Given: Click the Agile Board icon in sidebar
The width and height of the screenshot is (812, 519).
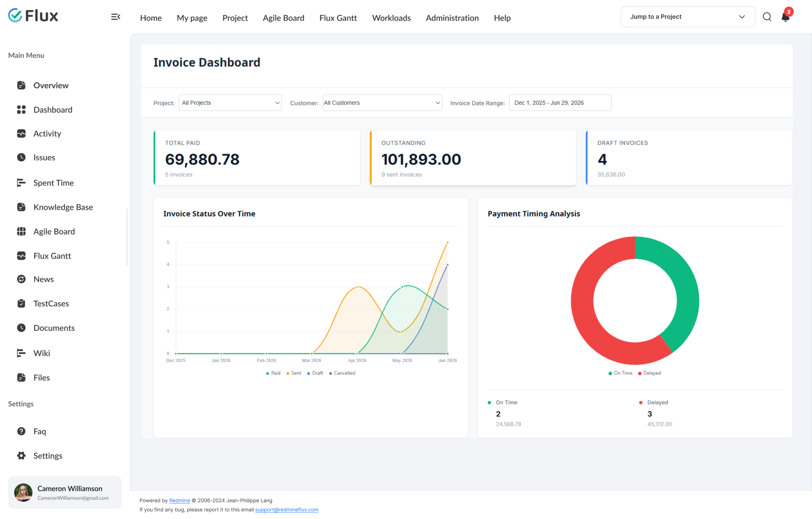Looking at the screenshot, I should (x=21, y=231).
